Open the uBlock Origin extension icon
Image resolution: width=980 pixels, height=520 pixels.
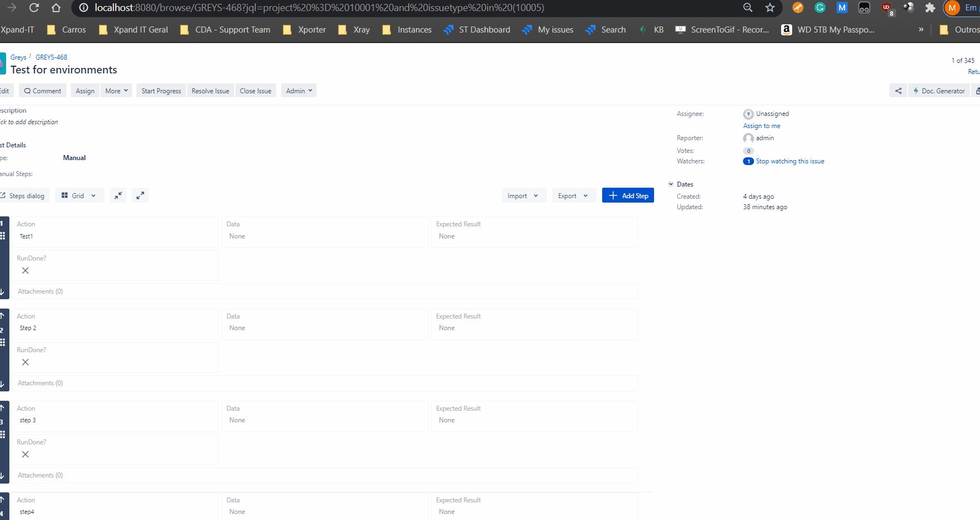coord(887,8)
